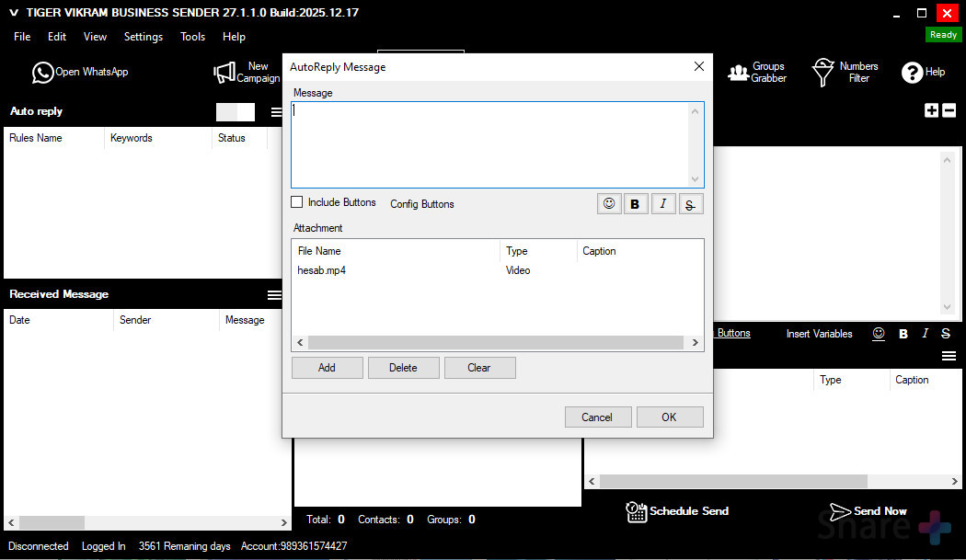Screen dimensions: 966x560
Task: Click Config Buttons link
Action: [x=422, y=204]
